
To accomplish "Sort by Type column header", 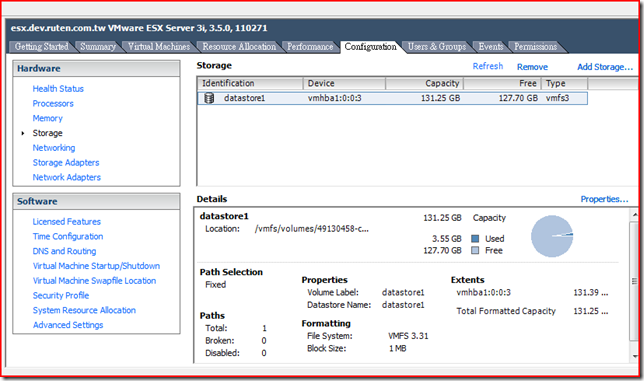I will [565, 83].
